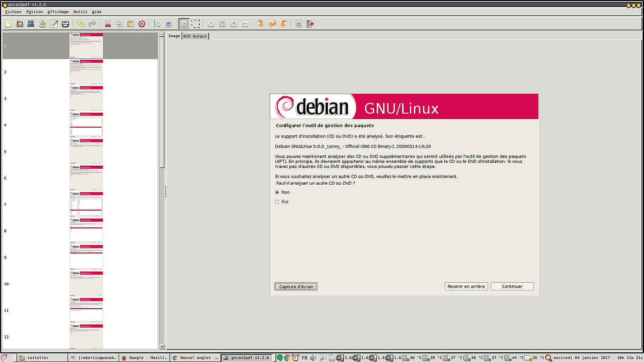Click the Zoom in icon
Screen dimensions: 644x362
(x=234, y=24)
